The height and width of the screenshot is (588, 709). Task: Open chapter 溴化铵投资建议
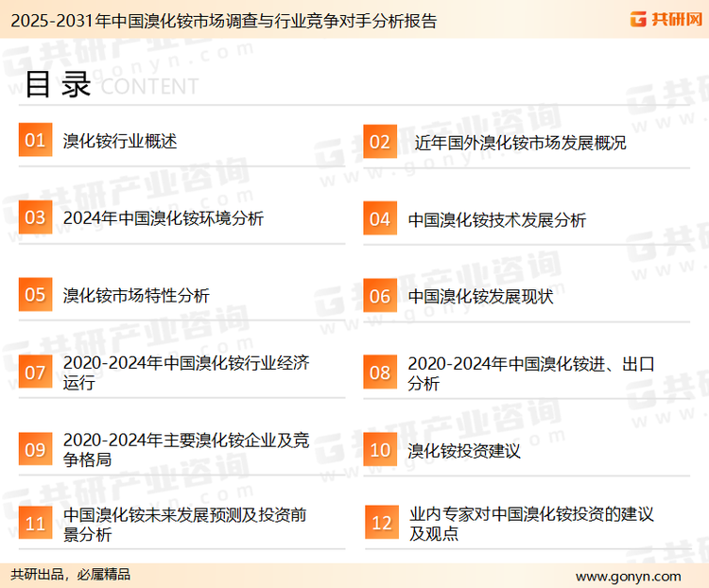click(464, 451)
